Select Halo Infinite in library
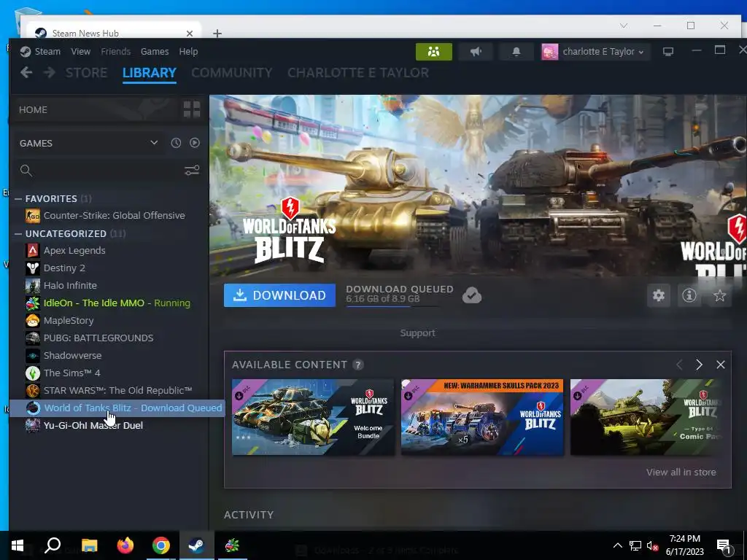 pyautogui.click(x=70, y=286)
